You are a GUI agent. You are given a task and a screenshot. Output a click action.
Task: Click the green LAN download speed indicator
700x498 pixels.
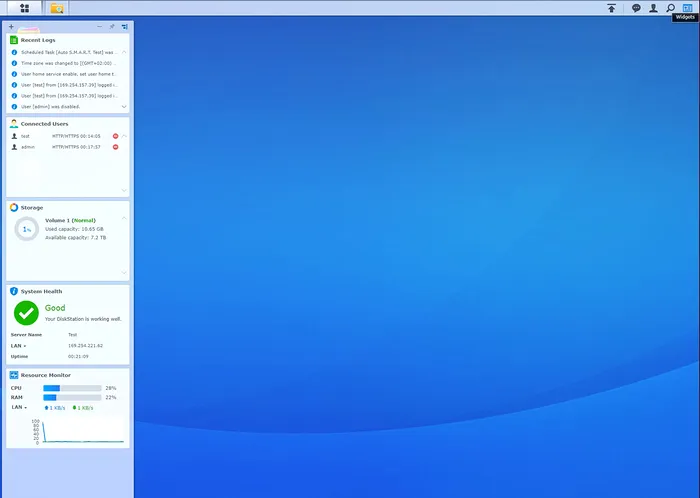coord(83,408)
